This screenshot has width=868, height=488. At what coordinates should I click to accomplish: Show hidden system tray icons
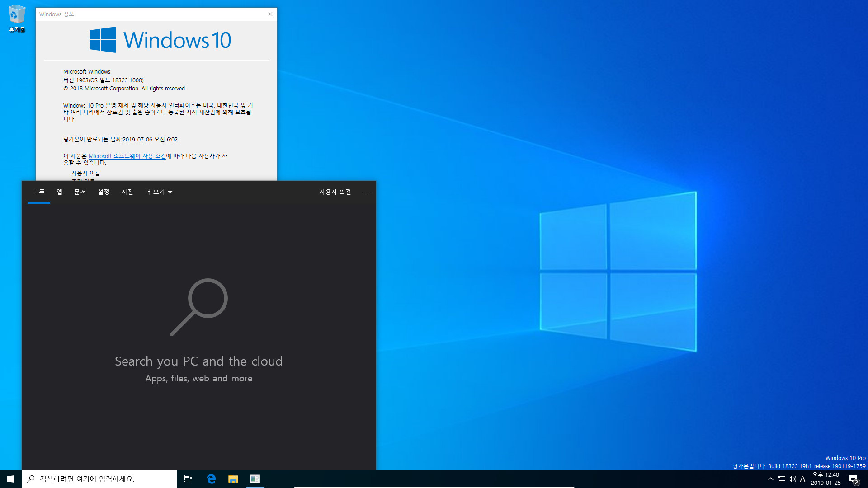[770, 479]
